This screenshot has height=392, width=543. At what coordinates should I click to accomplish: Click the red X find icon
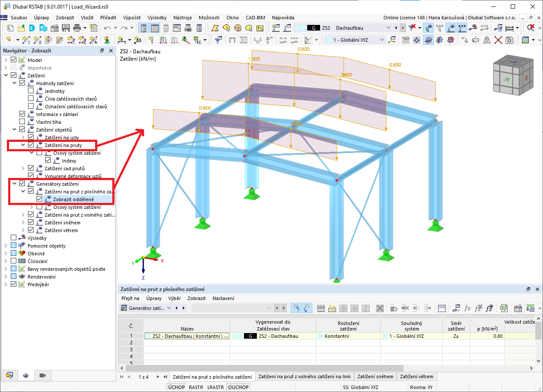(x=531, y=28)
